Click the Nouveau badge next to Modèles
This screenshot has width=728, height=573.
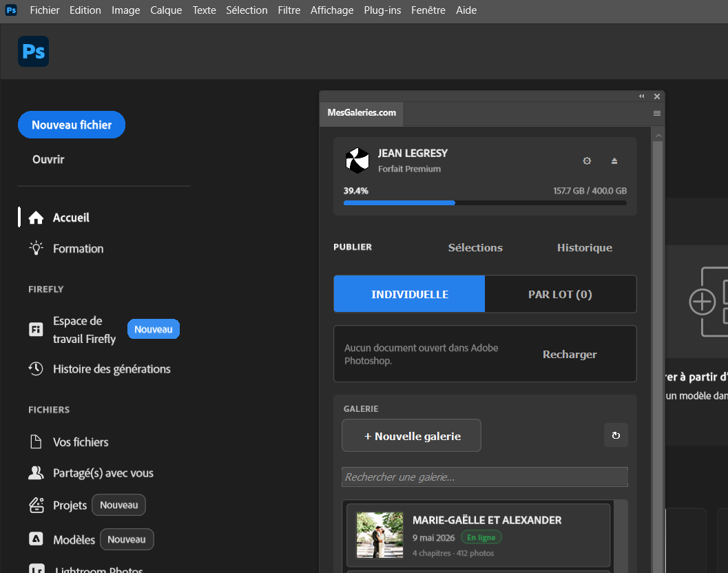[x=127, y=539]
